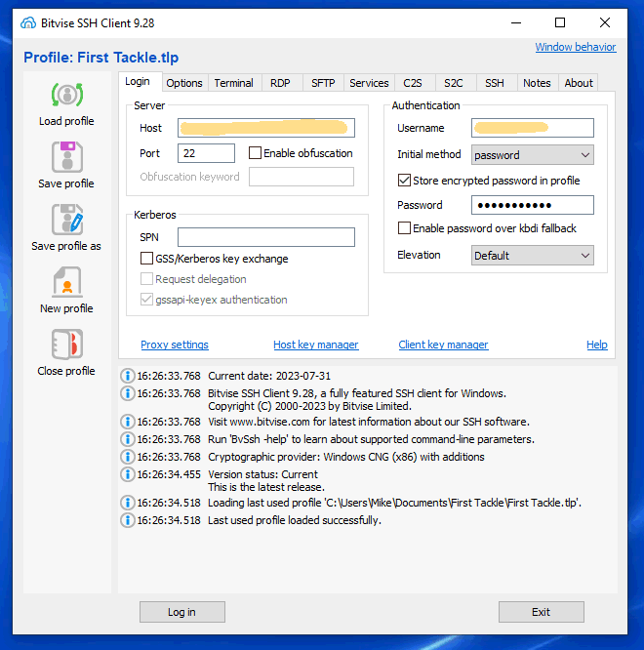Click the info icon beside Current date log entry
Image resolution: width=644 pixels, height=650 pixels.
(127, 376)
